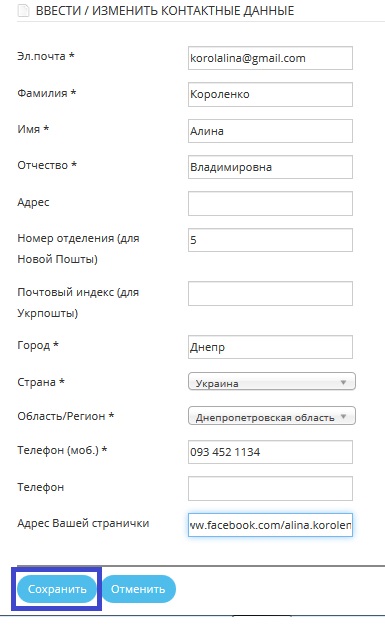Click the Телефон (моб.) field with 093 452 1134
The height and width of the screenshot is (625, 385).
[x=270, y=452]
